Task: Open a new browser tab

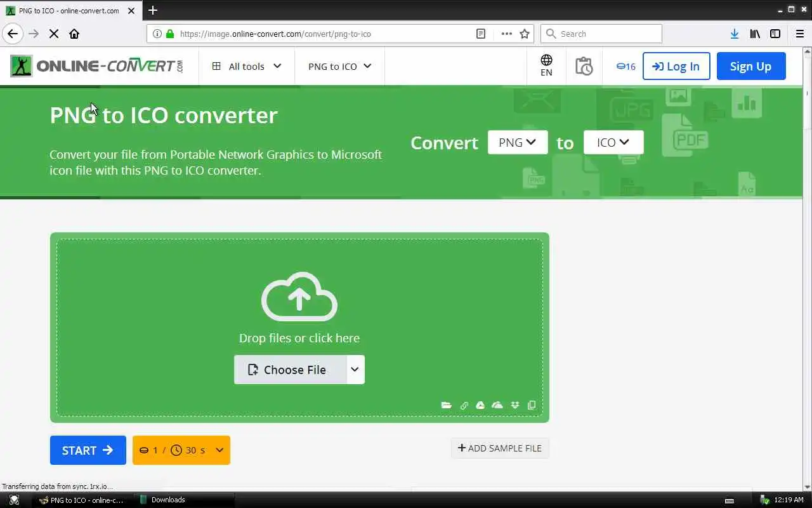Action: [153, 10]
